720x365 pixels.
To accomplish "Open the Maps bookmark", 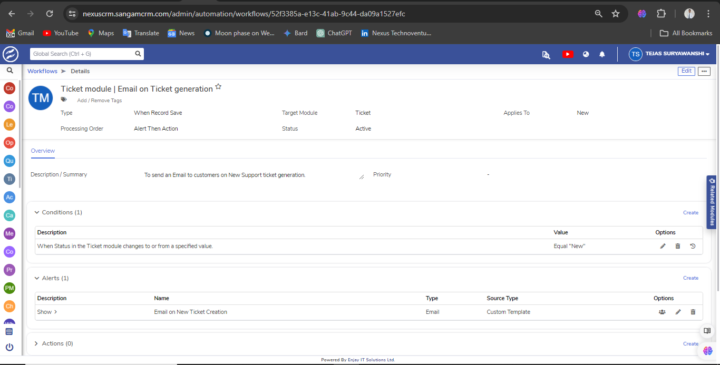I will pyautogui.click(x=101, y=33).
